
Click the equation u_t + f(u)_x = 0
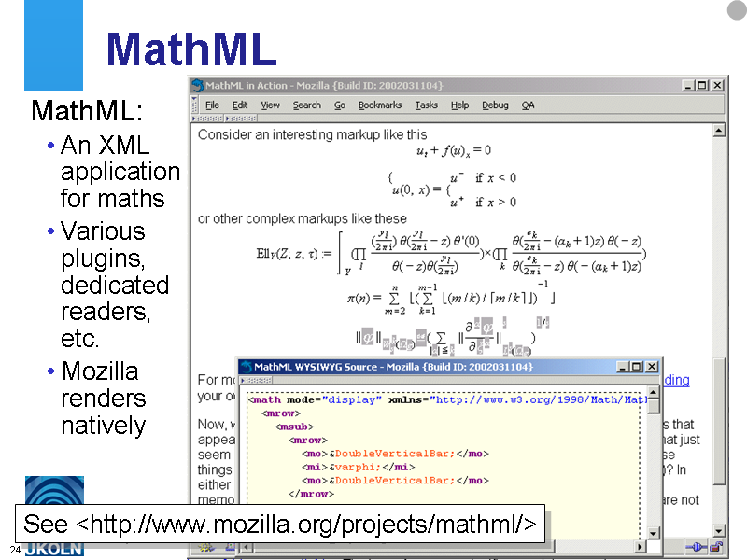454,151
